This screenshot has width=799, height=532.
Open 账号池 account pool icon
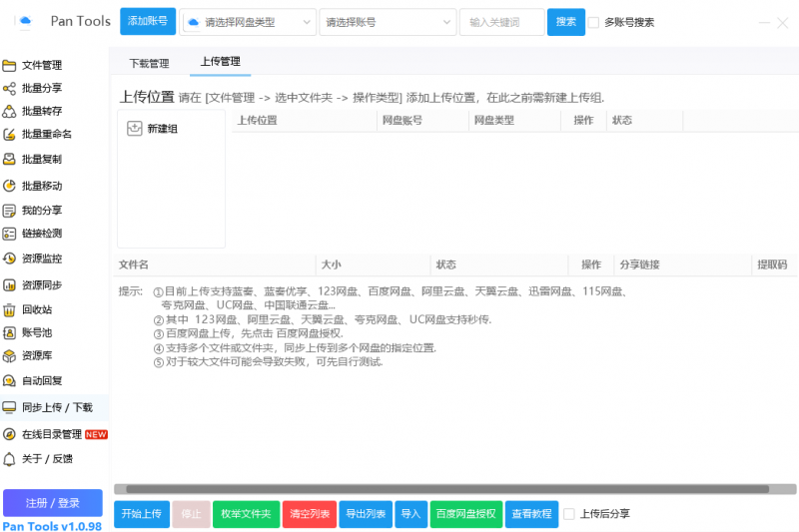(x=9, y=333)
